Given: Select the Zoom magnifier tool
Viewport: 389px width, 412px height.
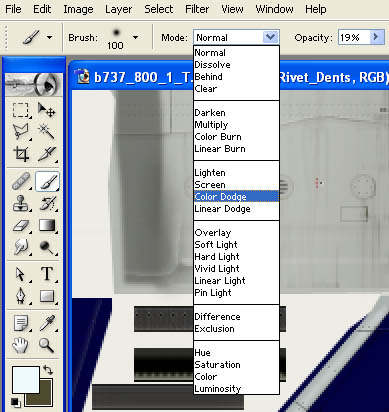Looking at the screenshot, I should [47, 345].
